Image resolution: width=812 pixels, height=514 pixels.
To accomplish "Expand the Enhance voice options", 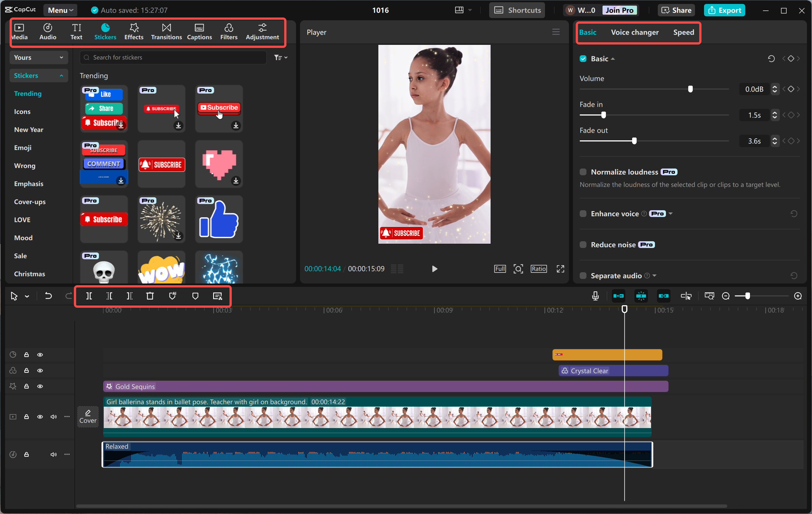I will pos(671,213).
